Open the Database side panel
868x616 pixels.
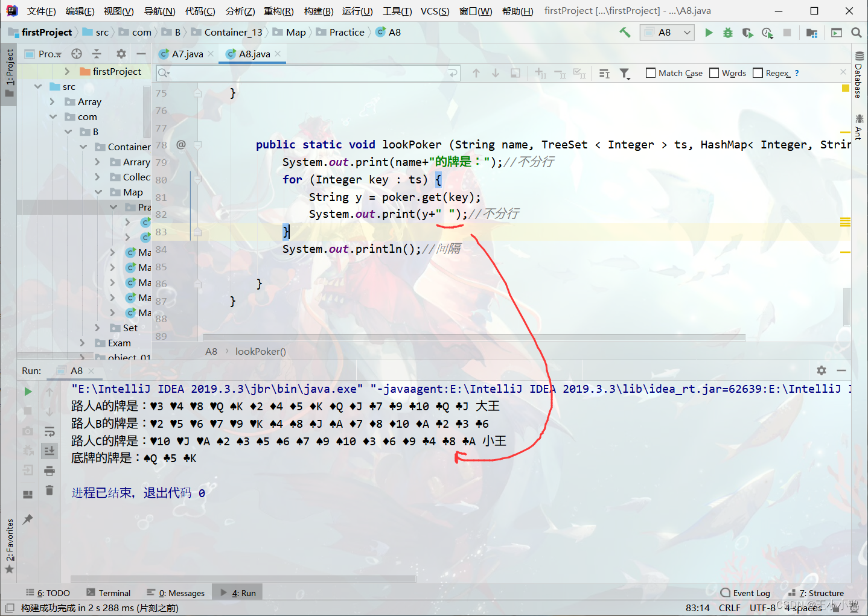pos(858,75)
